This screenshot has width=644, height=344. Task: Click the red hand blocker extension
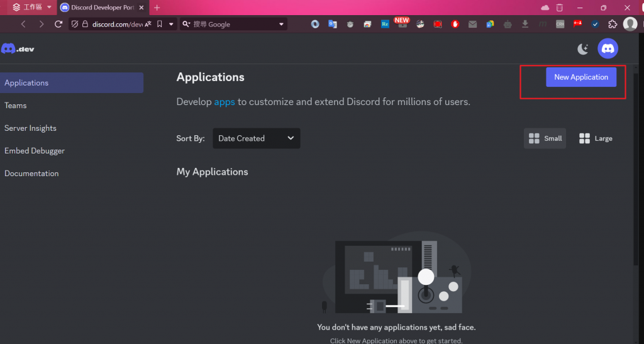[x=455, y=25]
